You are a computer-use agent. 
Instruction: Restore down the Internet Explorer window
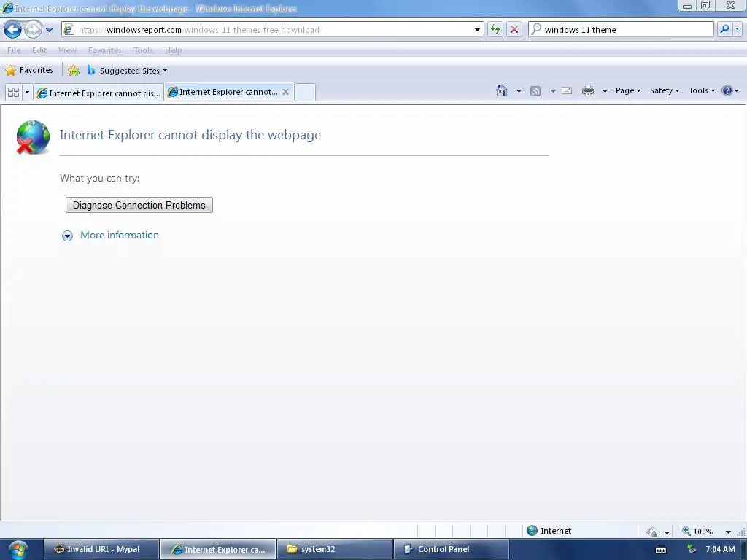[705, 6]
